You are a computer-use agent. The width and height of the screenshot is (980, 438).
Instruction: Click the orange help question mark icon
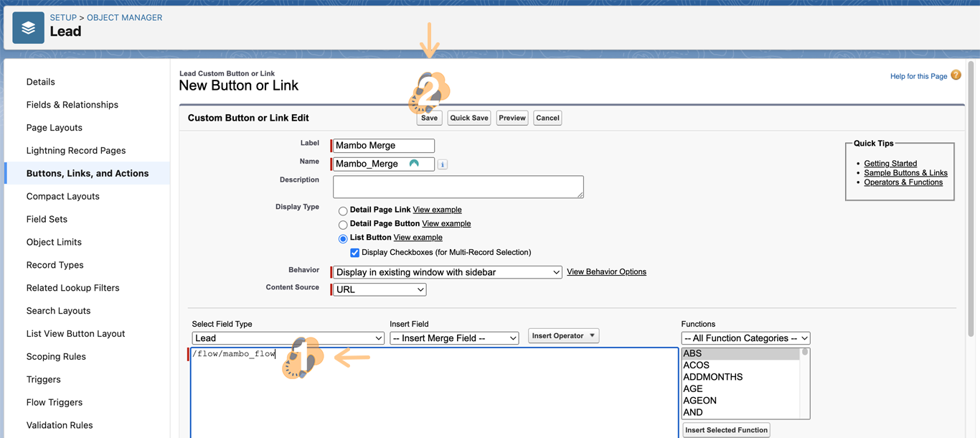956,75
